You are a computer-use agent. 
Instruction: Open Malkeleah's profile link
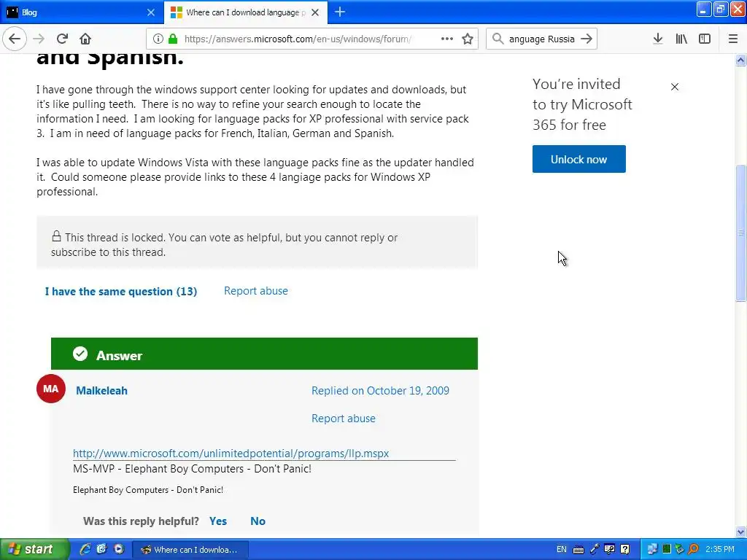(102, 391)
